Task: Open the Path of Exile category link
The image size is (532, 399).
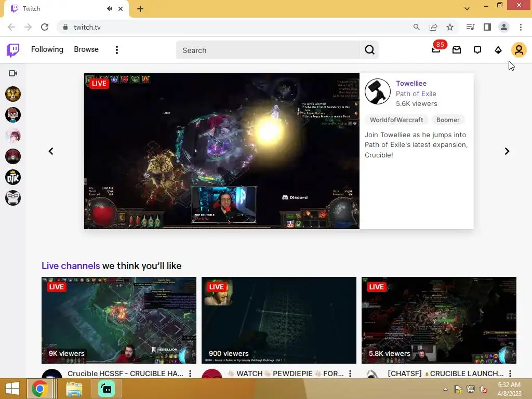Action: point(416,94)
